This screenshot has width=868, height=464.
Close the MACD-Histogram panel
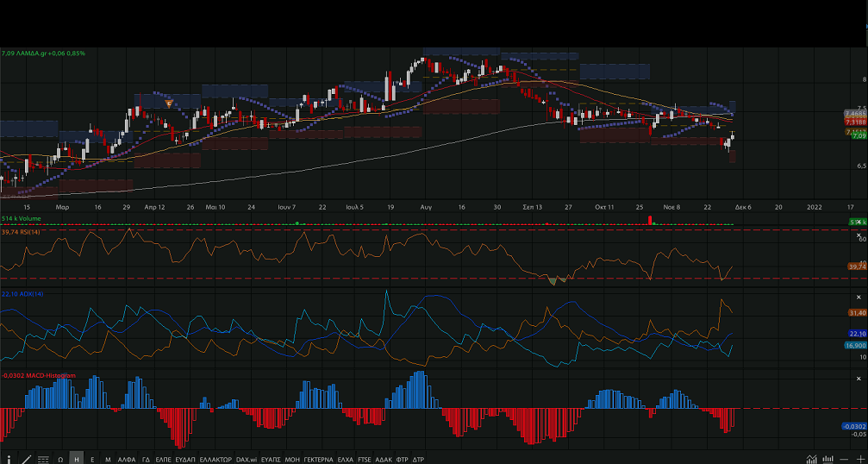pos(859,379)
